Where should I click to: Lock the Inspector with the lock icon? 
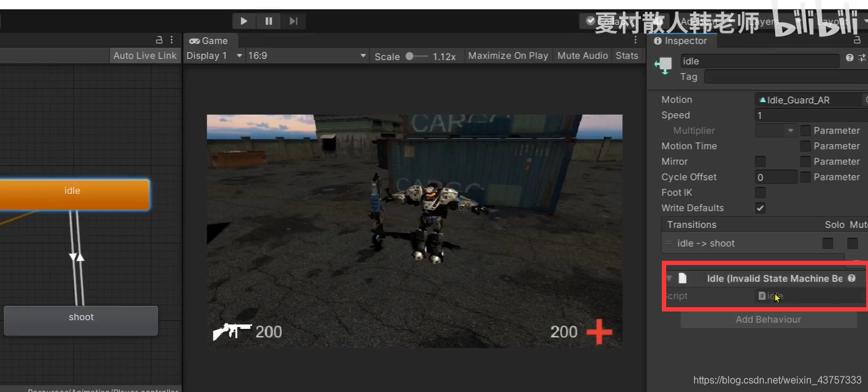857,40
